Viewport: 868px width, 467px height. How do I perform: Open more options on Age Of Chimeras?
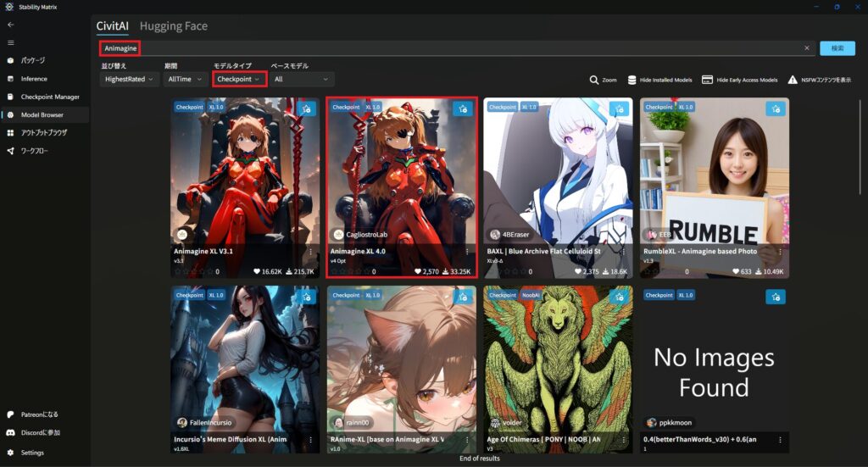point(624,439)
